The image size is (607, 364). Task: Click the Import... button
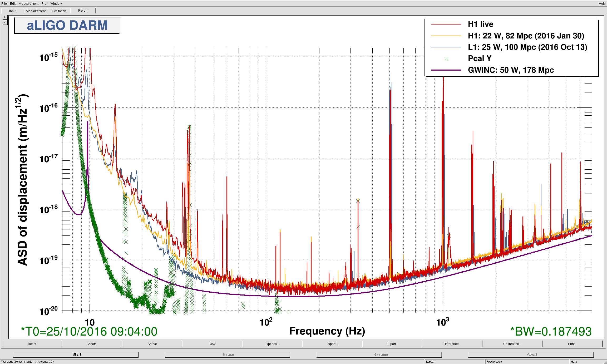tap(332, 344)
